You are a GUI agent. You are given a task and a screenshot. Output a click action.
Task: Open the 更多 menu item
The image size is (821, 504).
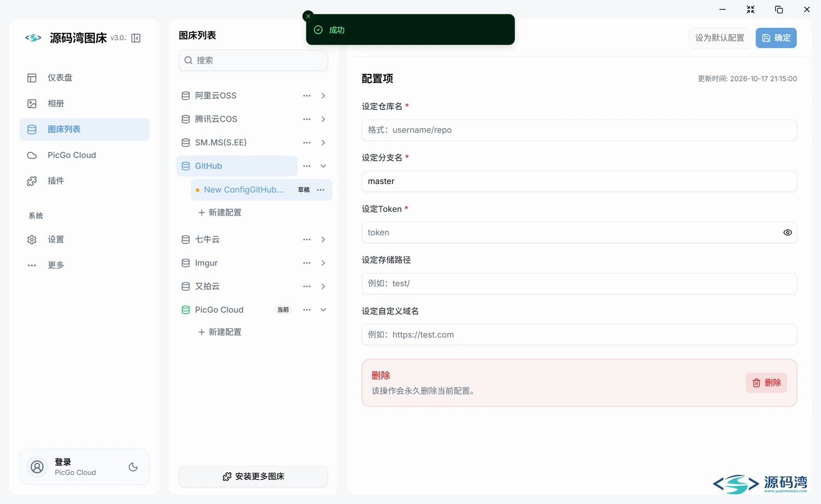84,265
